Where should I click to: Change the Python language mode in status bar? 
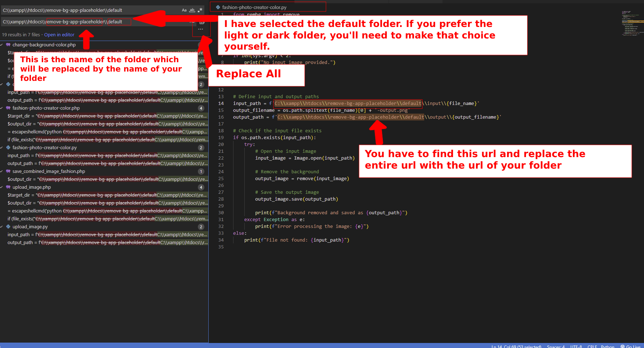coord(607,346)
